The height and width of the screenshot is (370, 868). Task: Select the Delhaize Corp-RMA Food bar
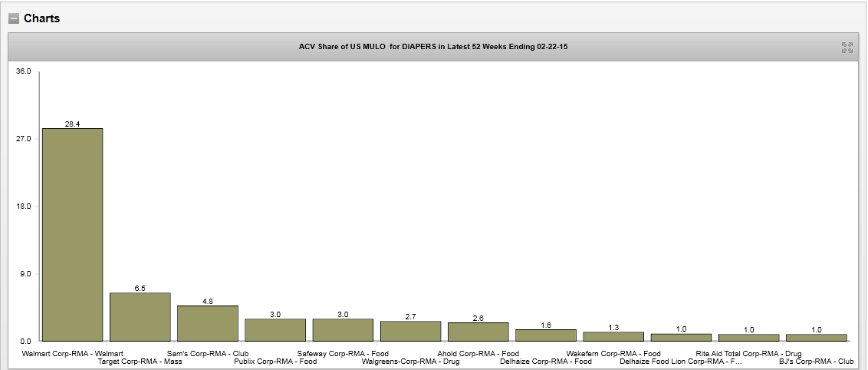coord(545,335)
